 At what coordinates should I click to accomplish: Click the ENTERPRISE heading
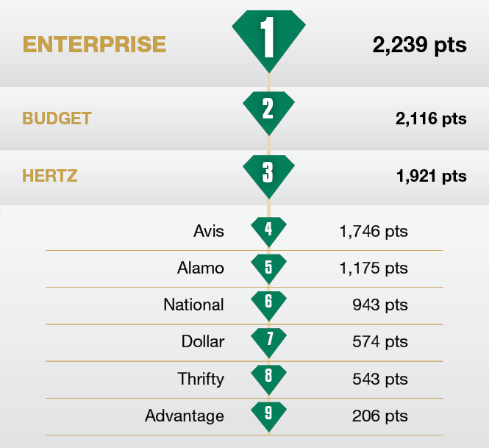point(95,44)
